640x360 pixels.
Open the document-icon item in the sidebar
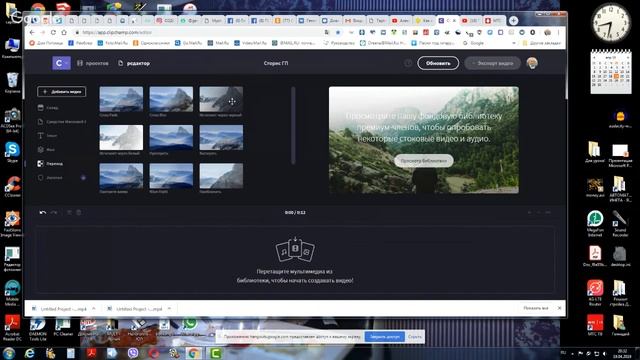pos(62,122)
